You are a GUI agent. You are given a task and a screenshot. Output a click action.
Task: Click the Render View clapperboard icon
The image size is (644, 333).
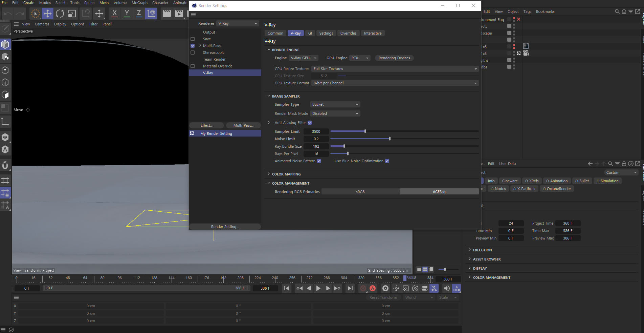pos(166,14)
